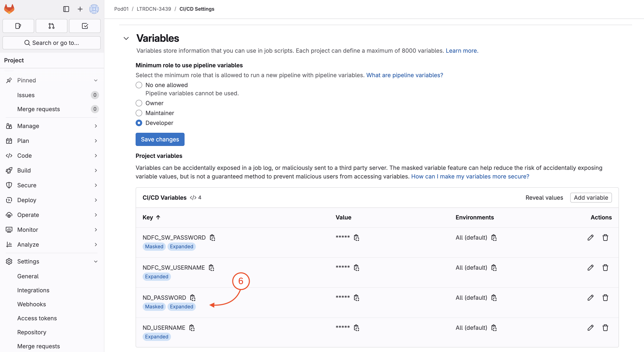Viewport: 644px width, 352px height.
Task: Edit the ND_PASSWORD variable with pencil icon
Action: (x=590, y=297)
